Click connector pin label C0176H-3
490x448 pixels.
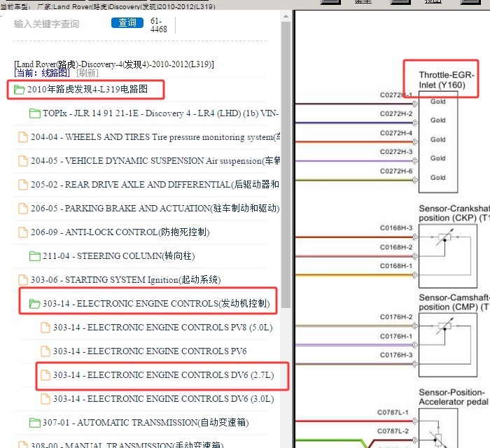click(396, 355)
